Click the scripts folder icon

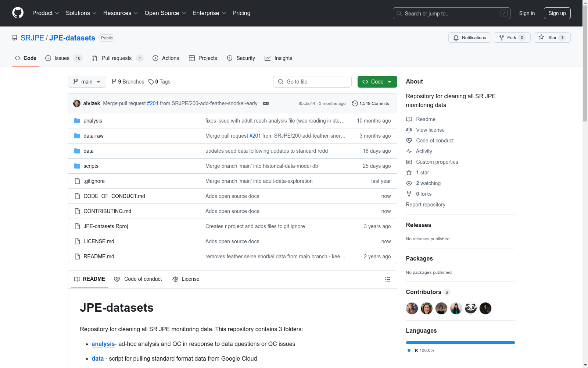(77, 166)
